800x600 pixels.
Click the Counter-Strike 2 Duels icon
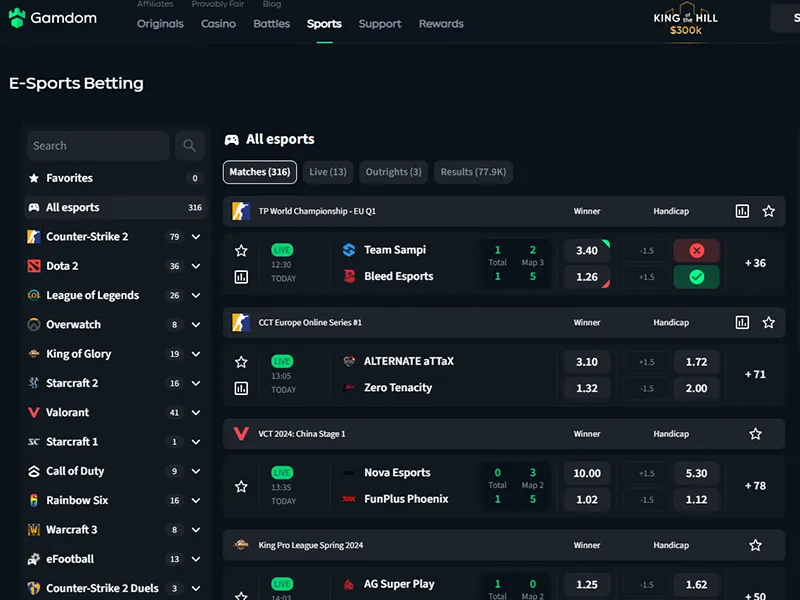(34, 588)
